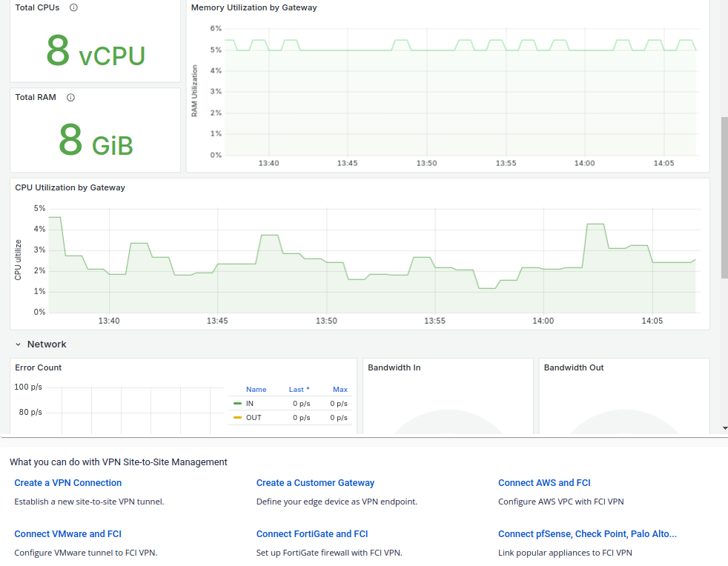The image size is (728, 566).
Task: Open Connect pfSense, Check Point, Palo Alto link
Action: pyautogui.click(x=586, y=534)
